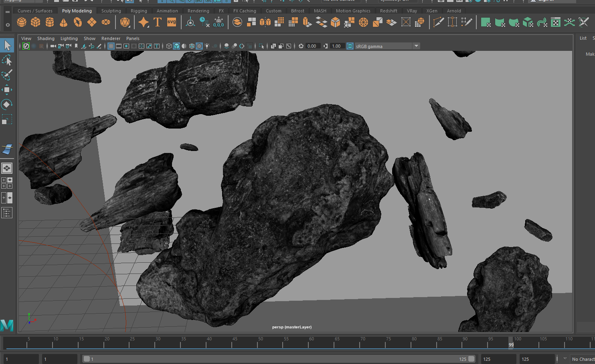Choose the Lasso select tool
Image resolution: width=595 pixels, height=364 pixels.
point(7,60)
